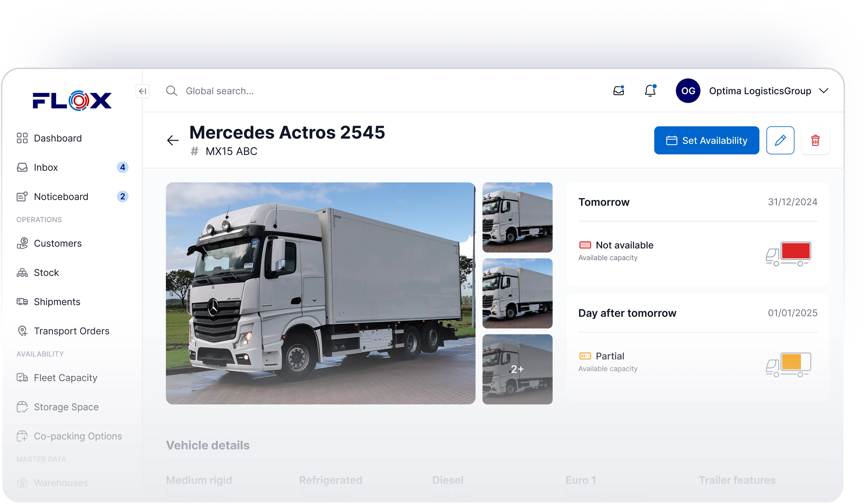The height and width of the screenshot is (504, 866).
Task: Click the registration MX15 ABC
Action: [231, 151]
